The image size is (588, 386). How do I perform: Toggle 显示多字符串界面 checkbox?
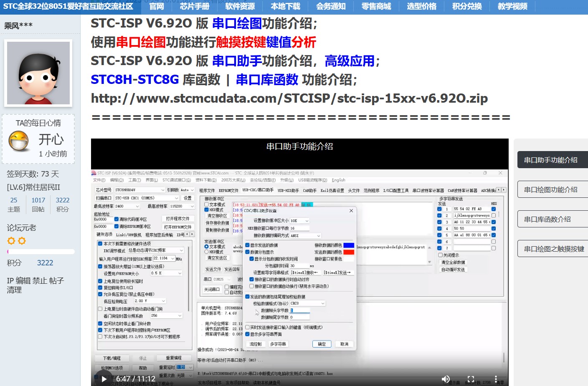(x=248, y=334)
